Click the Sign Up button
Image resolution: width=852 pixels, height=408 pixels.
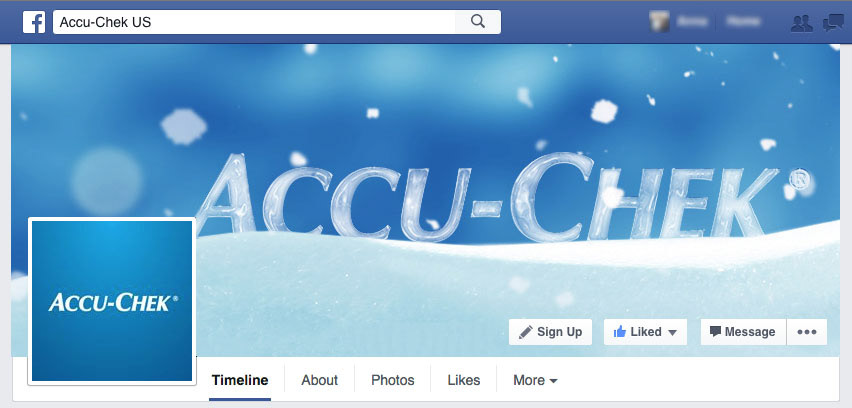550,332
